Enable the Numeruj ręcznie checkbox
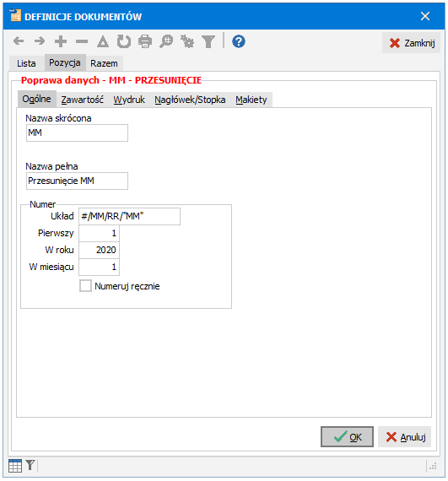448x481 pixels. [85, 285]
